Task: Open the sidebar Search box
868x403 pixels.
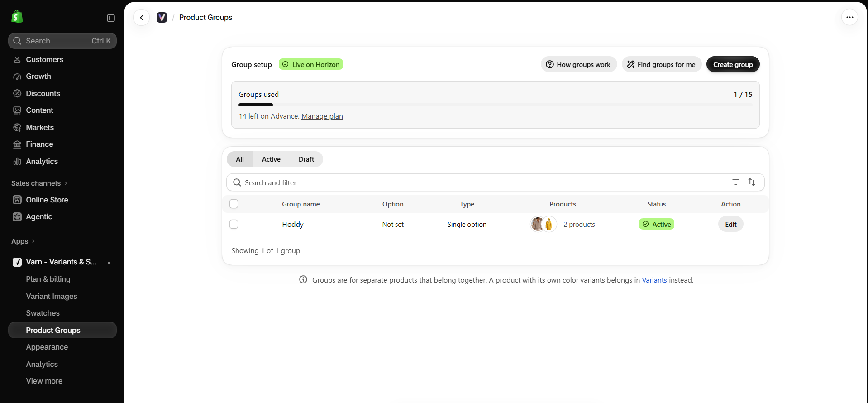Action: point(62,41)
